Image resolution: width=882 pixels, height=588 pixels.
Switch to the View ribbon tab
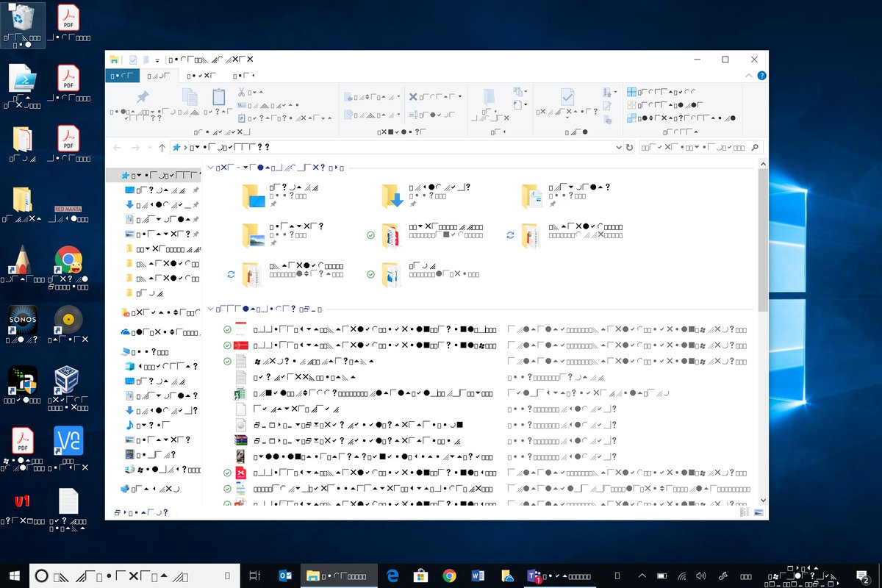pyautogui.click(x=243, y=75)
